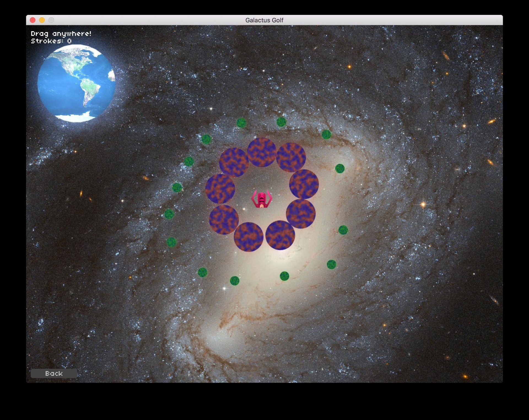
Task: Click the 'Strokes: 0' counter text
Action: tap(51, 41)
